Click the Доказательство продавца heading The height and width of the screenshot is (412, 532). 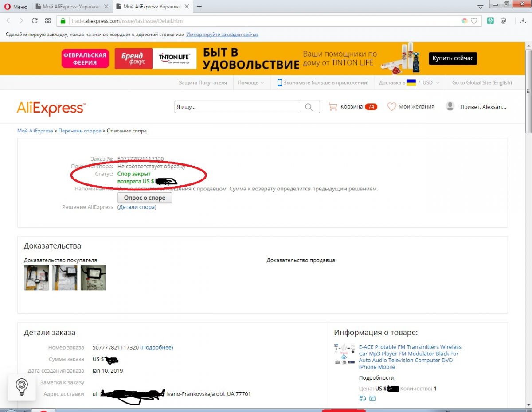coord(301,260)
